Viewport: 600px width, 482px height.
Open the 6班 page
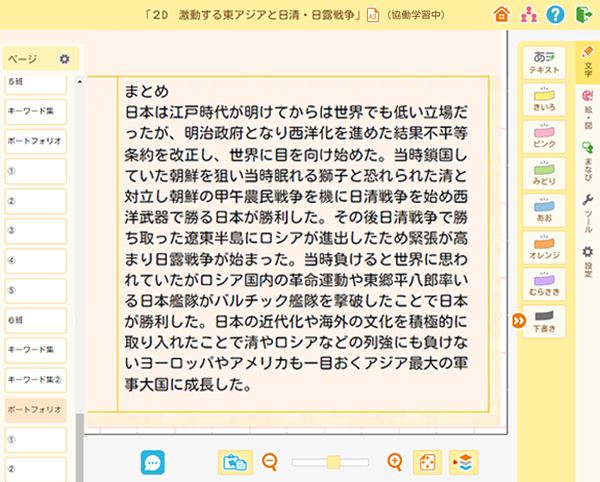point(36,320)
